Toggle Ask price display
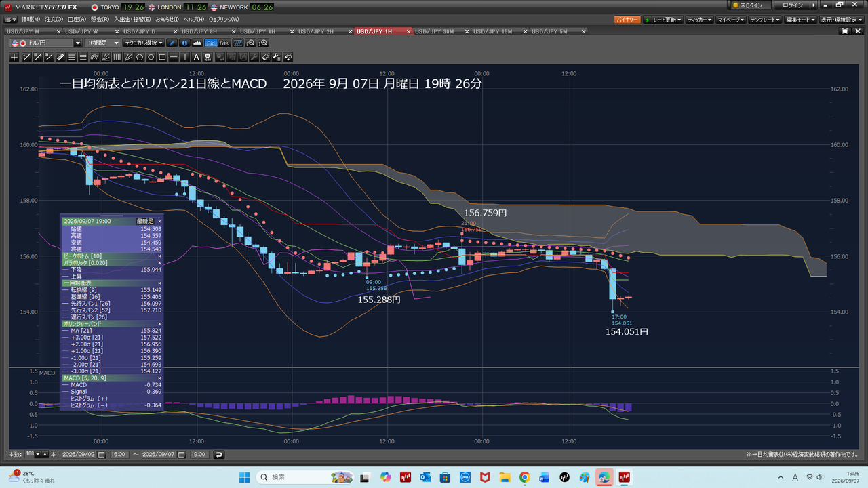Image resolution: width=868 pixels, height=488 pixels. click(x=224, y=43)
